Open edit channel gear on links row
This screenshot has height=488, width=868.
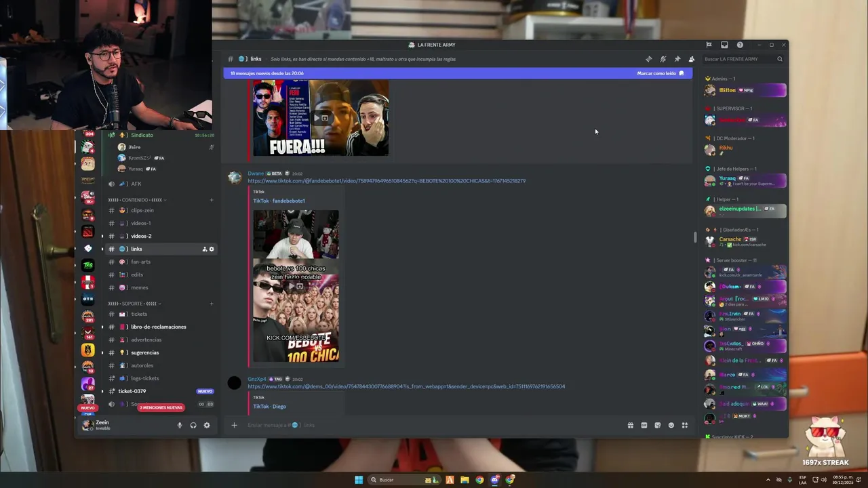(212, 249)
